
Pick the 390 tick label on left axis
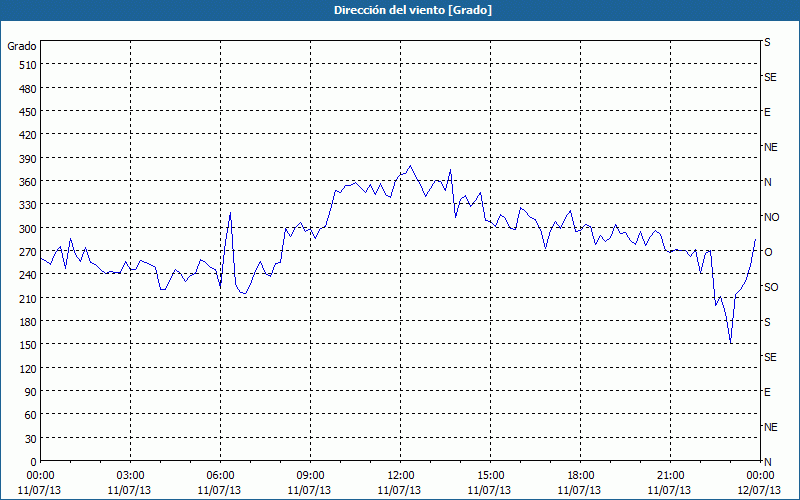(x=28, y=159)
